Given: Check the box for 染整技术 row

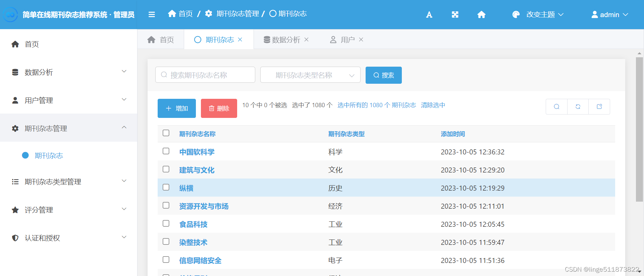Looking at the screenshot, I should (x=166, y=241).
